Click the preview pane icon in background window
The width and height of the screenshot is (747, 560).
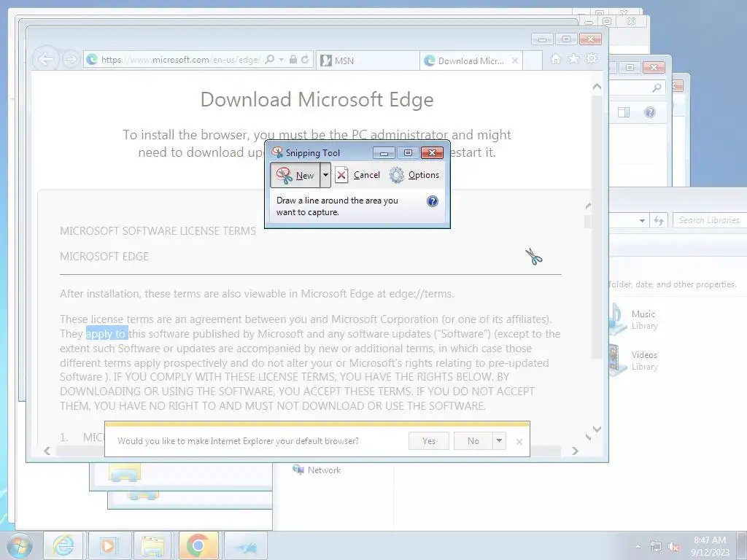[x=624, y=112]
